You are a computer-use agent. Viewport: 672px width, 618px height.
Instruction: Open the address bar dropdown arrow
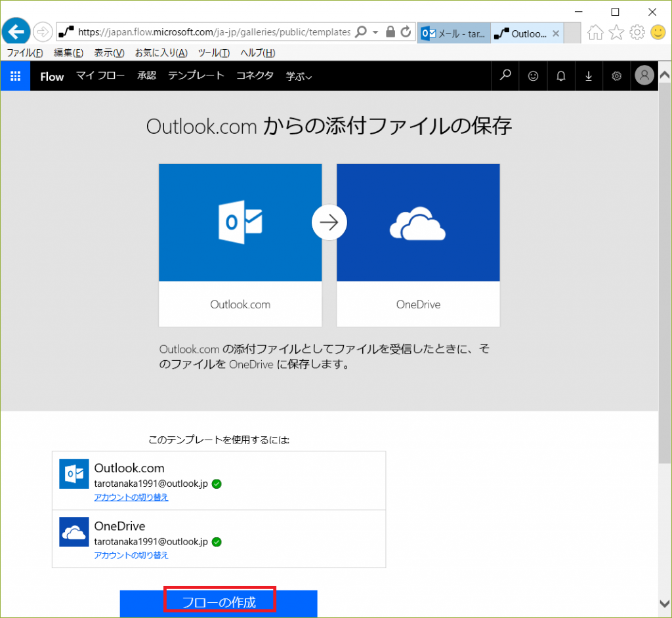pos(375,32)
